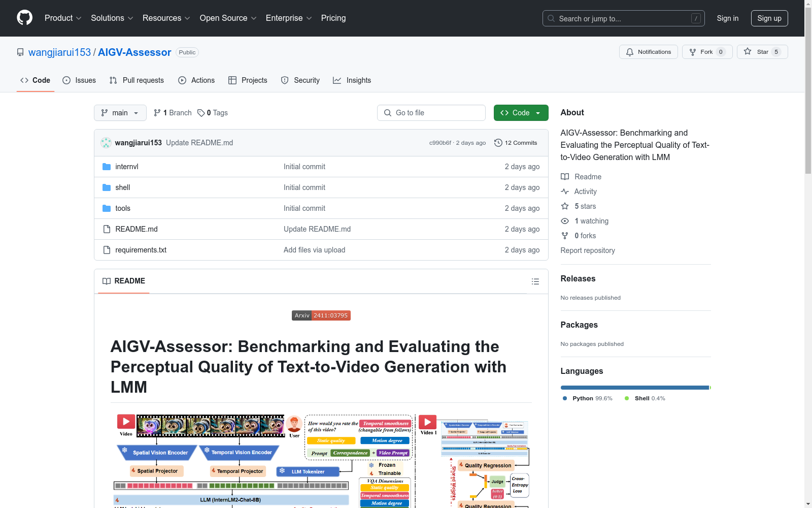Star this repository
The width and height of the screenshot is (812, 508).
point(762,52)
